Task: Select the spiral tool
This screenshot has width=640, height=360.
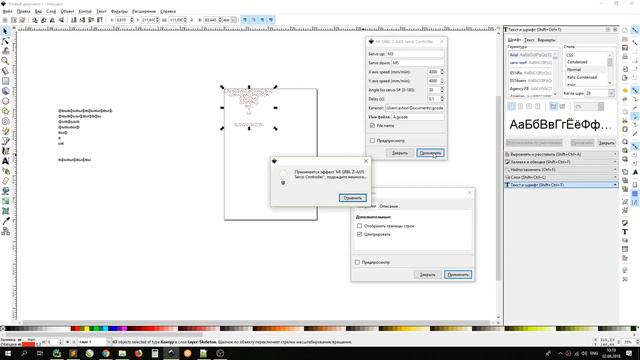Action: pyautogui.click(x=5, y=121)
